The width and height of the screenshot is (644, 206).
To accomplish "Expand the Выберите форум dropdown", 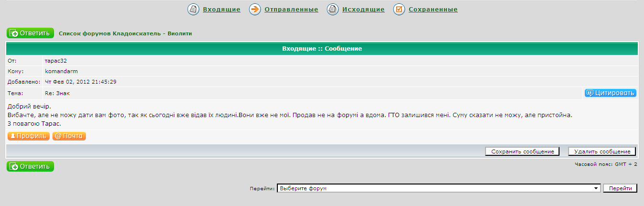I will [x=438, y=188].
